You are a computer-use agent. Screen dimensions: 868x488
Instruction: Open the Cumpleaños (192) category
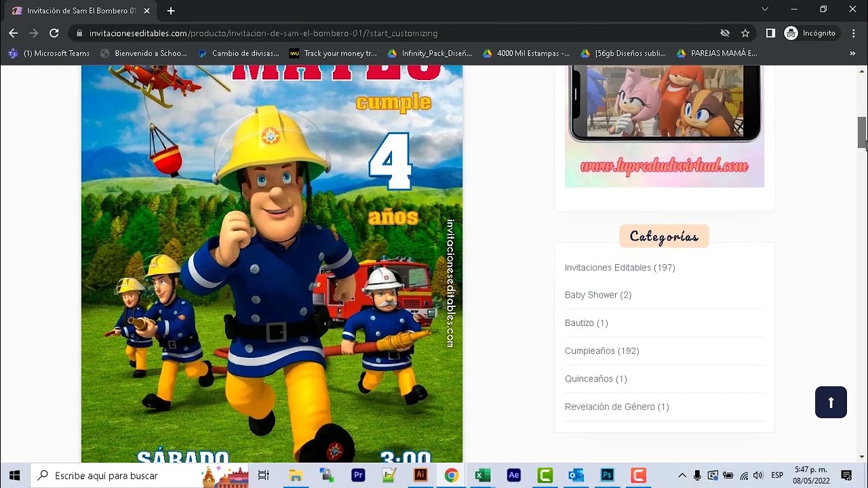[602, 351]
